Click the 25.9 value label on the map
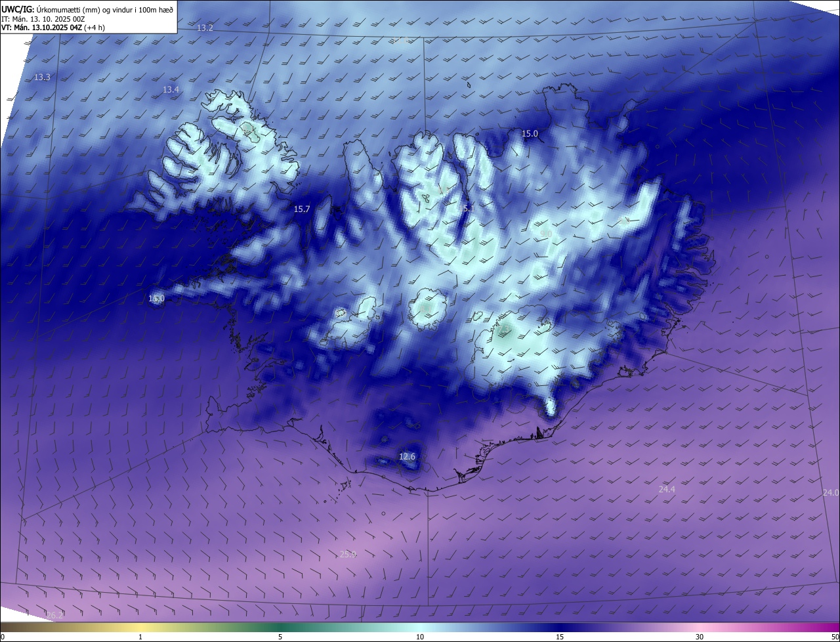Image resolution: width=840 pixels, height=642 pixels. (348, 554)
